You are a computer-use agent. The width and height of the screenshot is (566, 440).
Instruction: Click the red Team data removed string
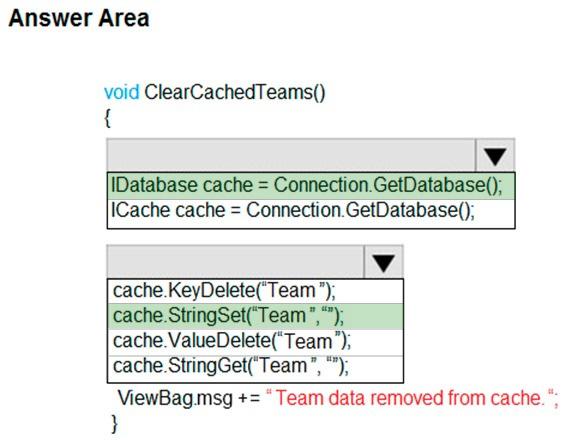[x=410, y=398]
